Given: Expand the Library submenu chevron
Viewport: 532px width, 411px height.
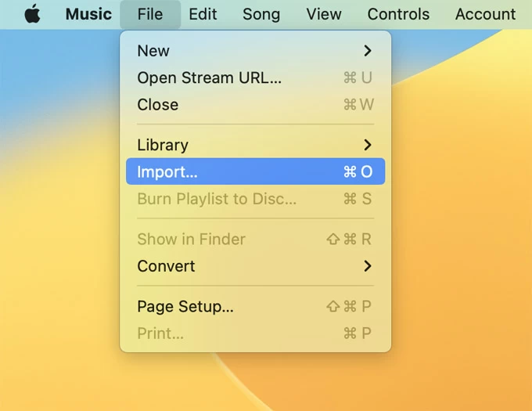Looking at the screenshot, I should click(368, 145).
